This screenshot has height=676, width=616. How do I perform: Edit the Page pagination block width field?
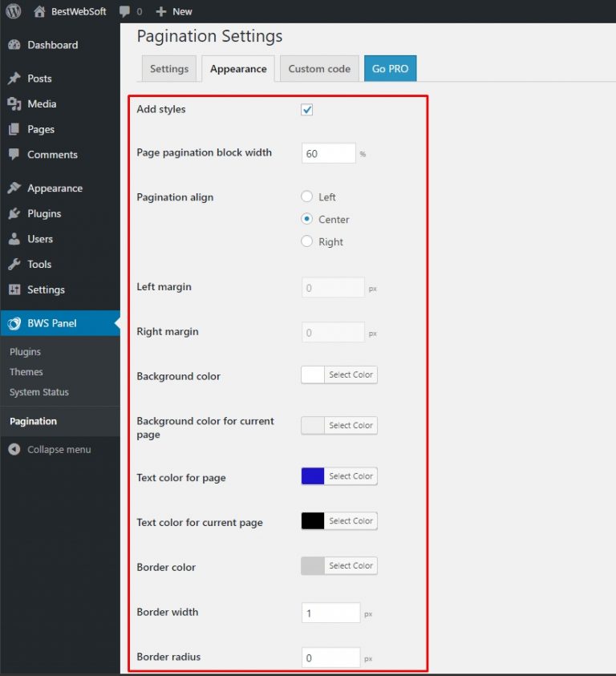tap(328, 152)
